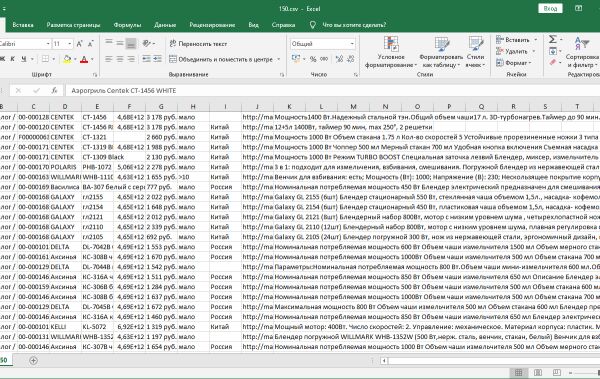Add a new sheet with plus button
The width and height of the screenshot is (600, 379).
tap(33, 360)
